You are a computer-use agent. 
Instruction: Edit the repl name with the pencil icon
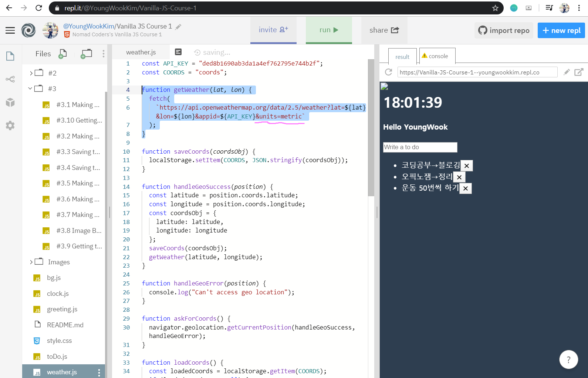tap(178, 27)
